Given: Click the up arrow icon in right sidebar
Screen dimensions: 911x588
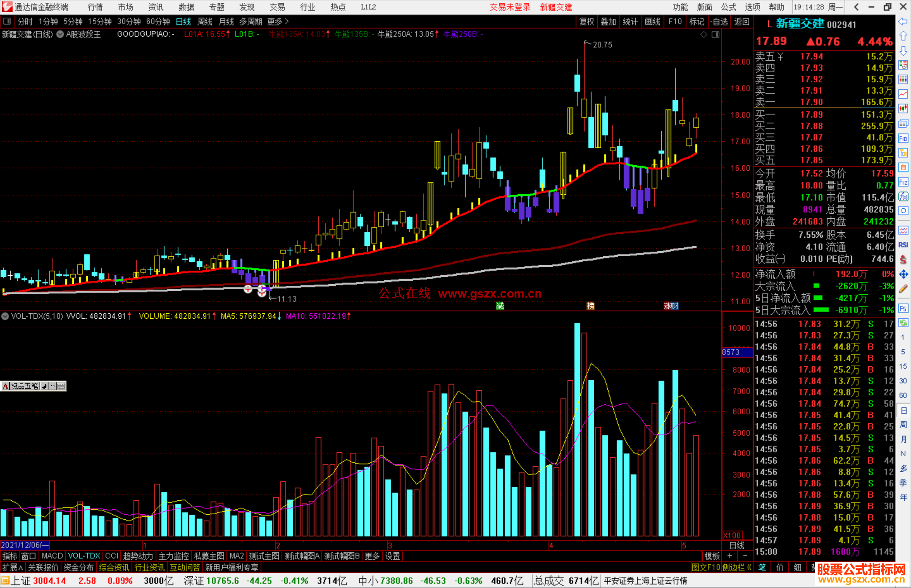Looking at the screenshot, I should 903,36.
